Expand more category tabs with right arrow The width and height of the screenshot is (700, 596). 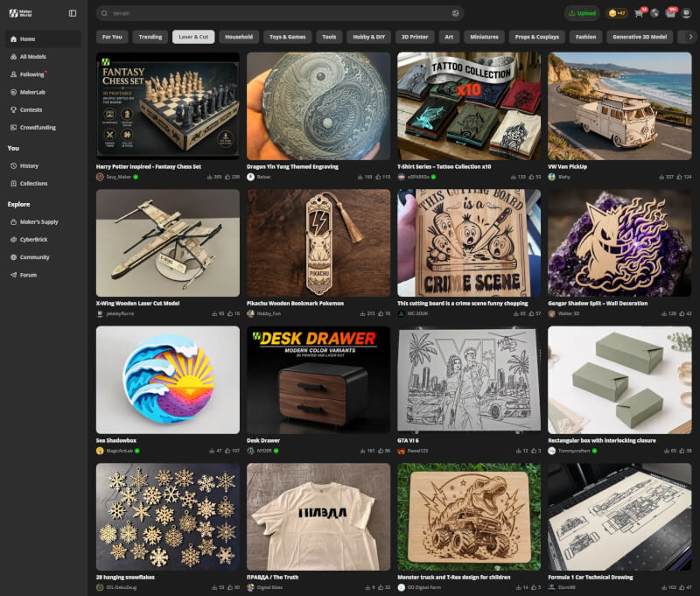pyautogui.click(x=690, y=37)
